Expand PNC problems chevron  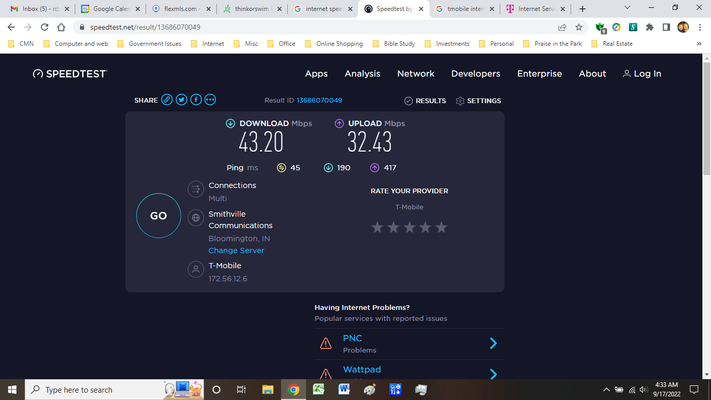pos(493,343)
